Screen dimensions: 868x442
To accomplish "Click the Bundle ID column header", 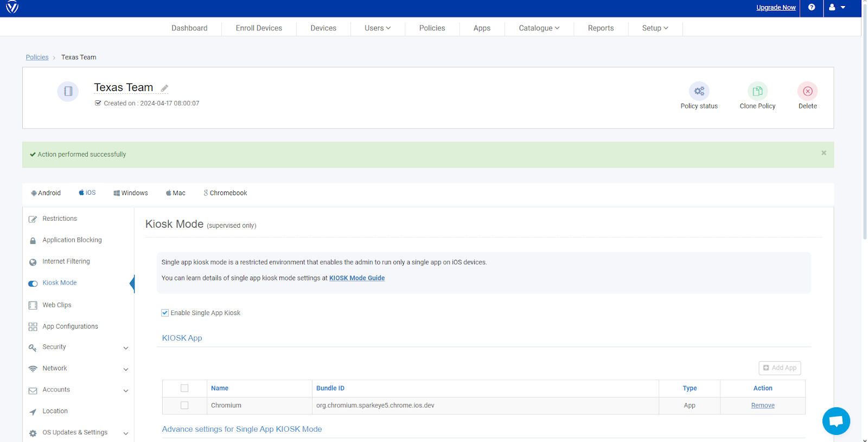I will (x=330, y=388).
